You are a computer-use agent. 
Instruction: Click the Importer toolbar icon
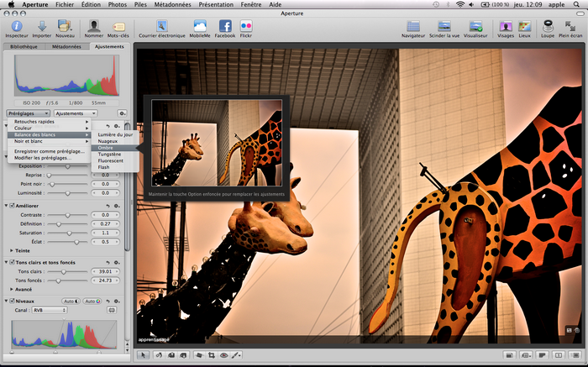coord(42,26)
